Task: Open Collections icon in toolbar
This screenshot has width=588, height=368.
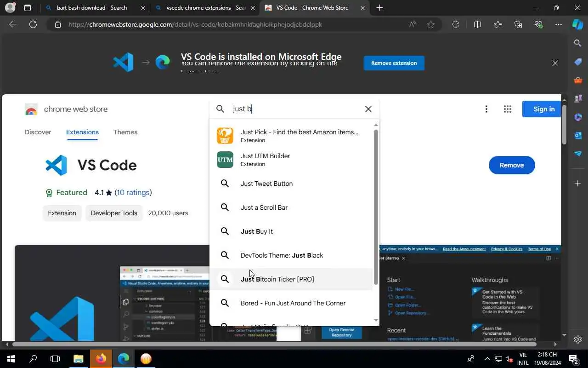Action: click(x=518, y=24)
